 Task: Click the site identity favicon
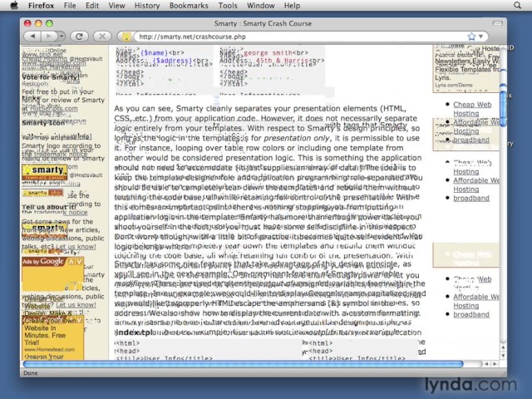coord(126,37)
